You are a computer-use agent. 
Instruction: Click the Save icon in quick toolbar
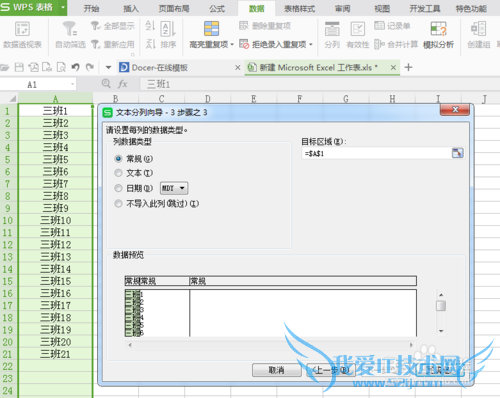[x=19, y=67]
